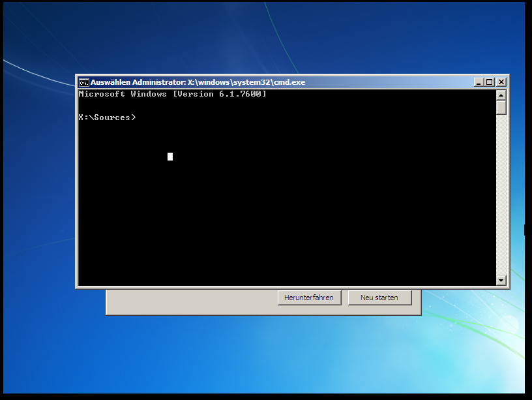Maximize the command prompt window
The image size is (532, 400).
tap(490, 82)
